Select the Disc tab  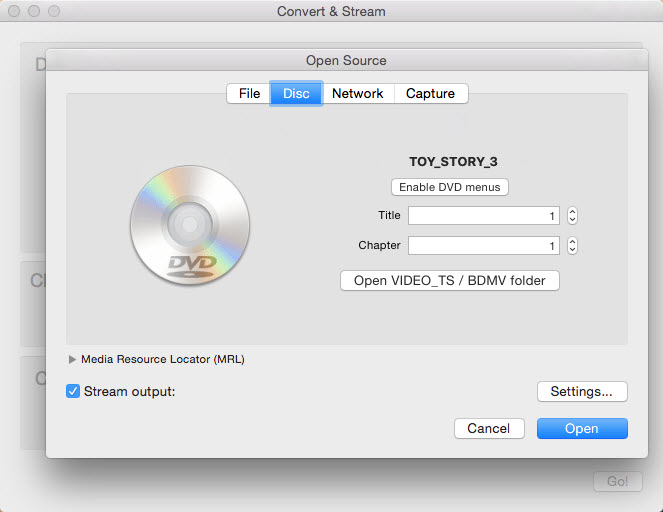296,93
